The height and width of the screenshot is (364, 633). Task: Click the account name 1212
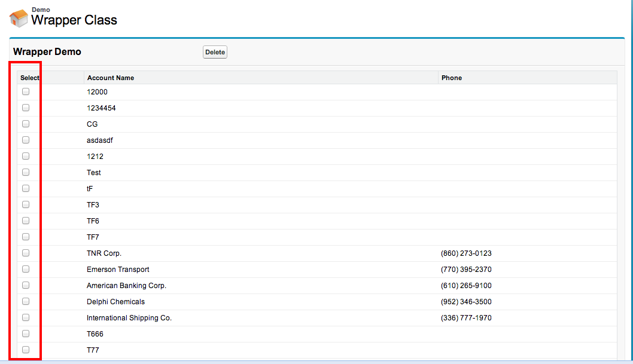click(95, 157)
